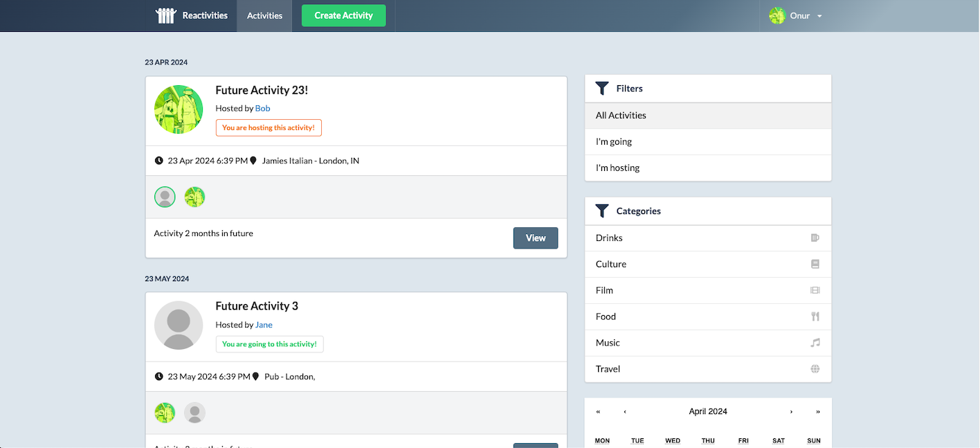The width and height of the screenshot is (980, 448).
Task: Click the beer mug icon beside Drinks
Action: point(815,238)
